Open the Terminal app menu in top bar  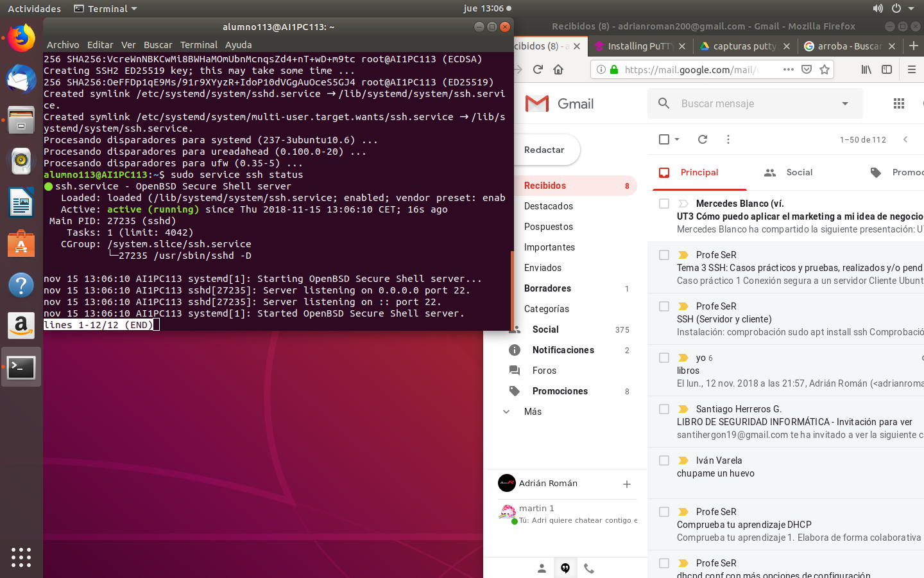click(x=106, y=8)
